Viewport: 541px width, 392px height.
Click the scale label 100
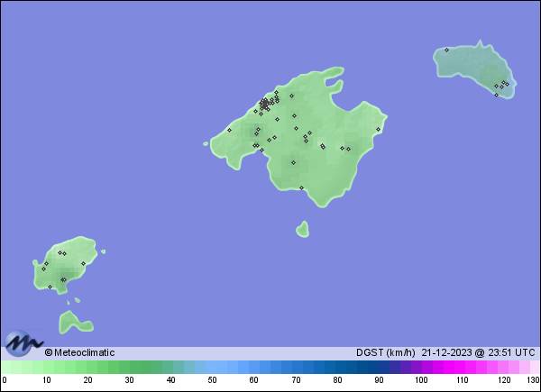tap(421, 380)
